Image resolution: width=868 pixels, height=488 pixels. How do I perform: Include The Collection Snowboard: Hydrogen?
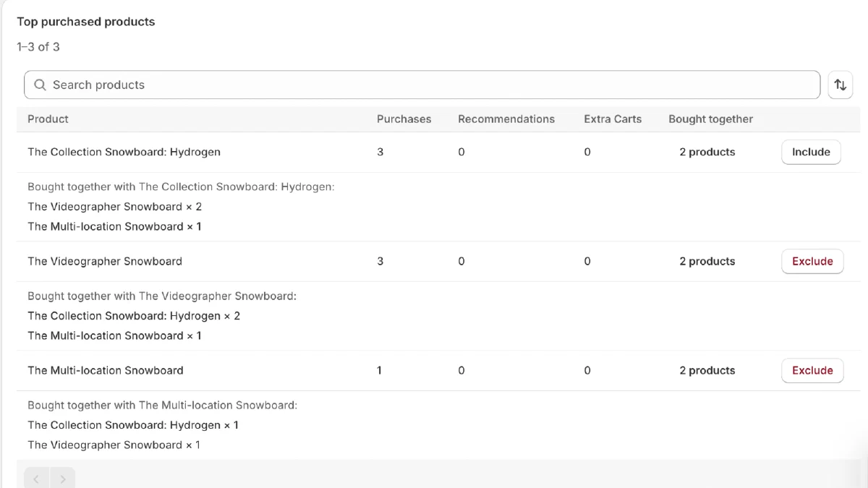pyautogui.click(x=811, y=152)
